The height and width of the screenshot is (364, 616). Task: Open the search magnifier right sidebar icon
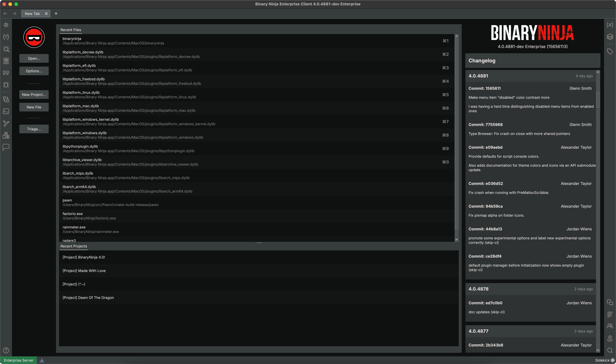tap(610, 350)
